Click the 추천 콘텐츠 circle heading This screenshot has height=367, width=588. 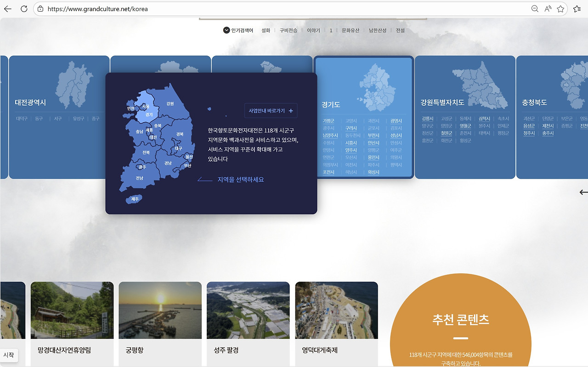461,320
